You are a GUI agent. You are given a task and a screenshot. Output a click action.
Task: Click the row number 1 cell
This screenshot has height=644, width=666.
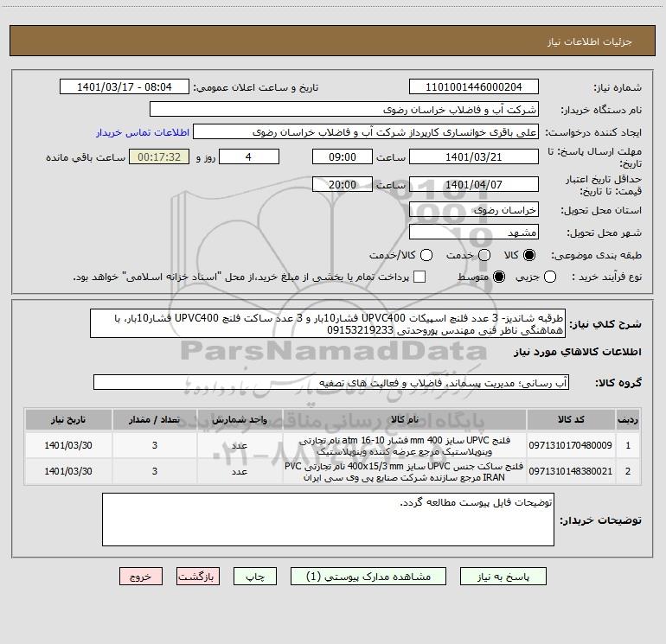tap(628, 445)
